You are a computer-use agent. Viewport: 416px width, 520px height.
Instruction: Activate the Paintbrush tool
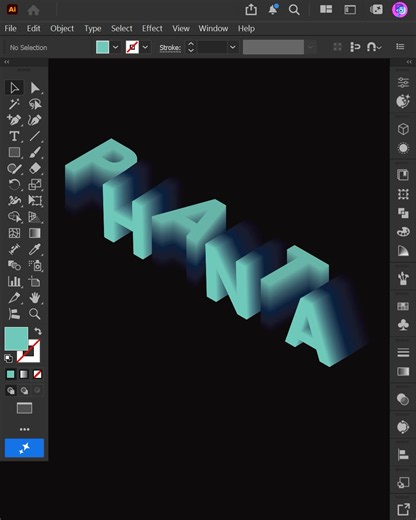tap(35, 152)
